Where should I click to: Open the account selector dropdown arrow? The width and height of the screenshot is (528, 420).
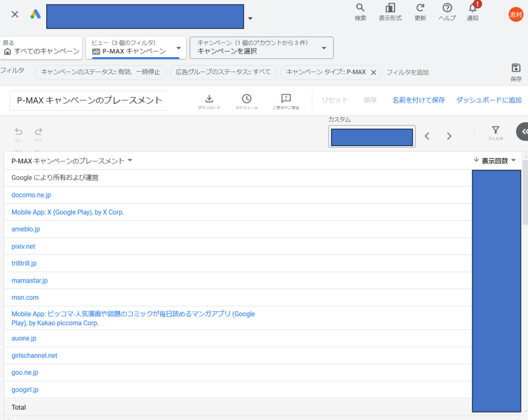point(250,18)
